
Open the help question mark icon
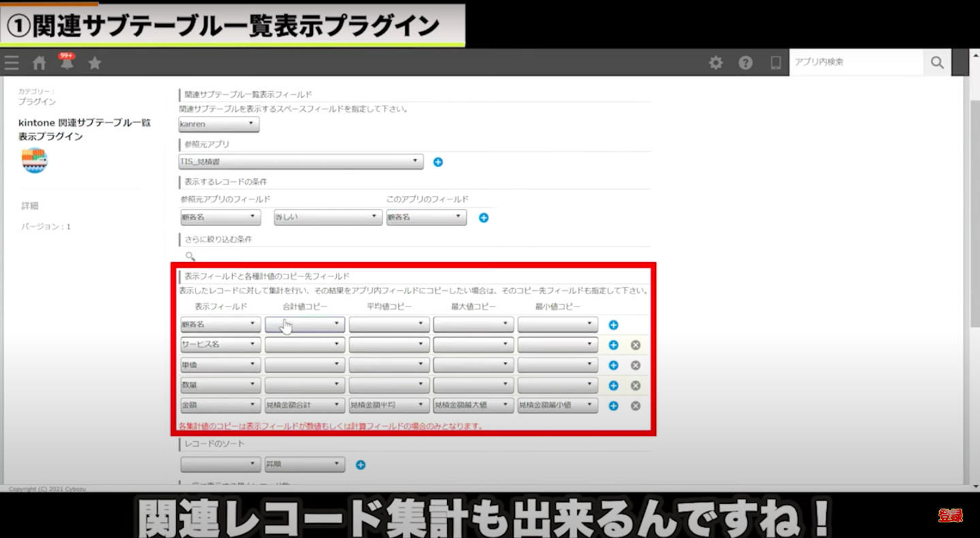[746, 63]
